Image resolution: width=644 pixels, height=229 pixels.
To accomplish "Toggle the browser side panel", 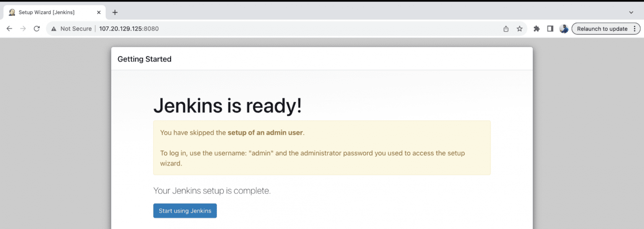I will [550, 29].
